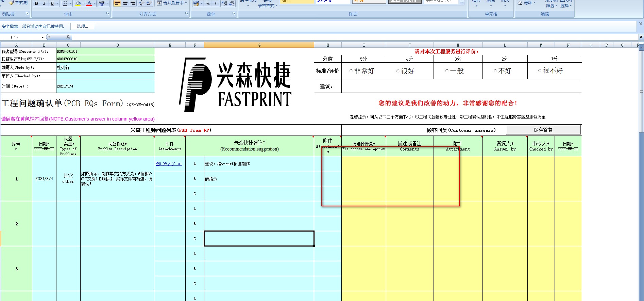Open the Name Box dropdown arrow

pyautogui.click(x=43, y=37)
